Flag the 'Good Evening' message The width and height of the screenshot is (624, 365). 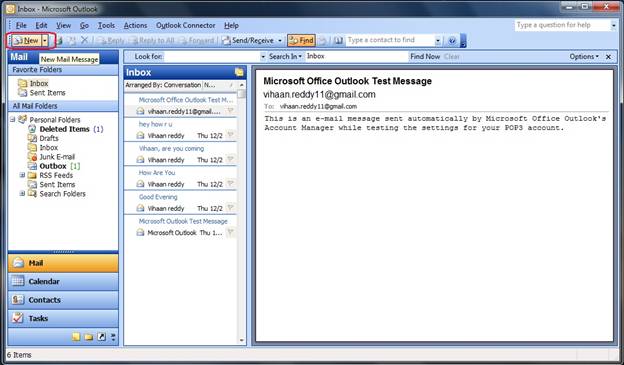point(230,208)
